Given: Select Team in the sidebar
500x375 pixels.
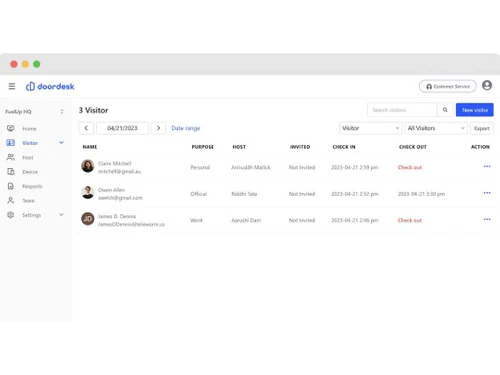Looking at the screenshot, I should 28,201.
